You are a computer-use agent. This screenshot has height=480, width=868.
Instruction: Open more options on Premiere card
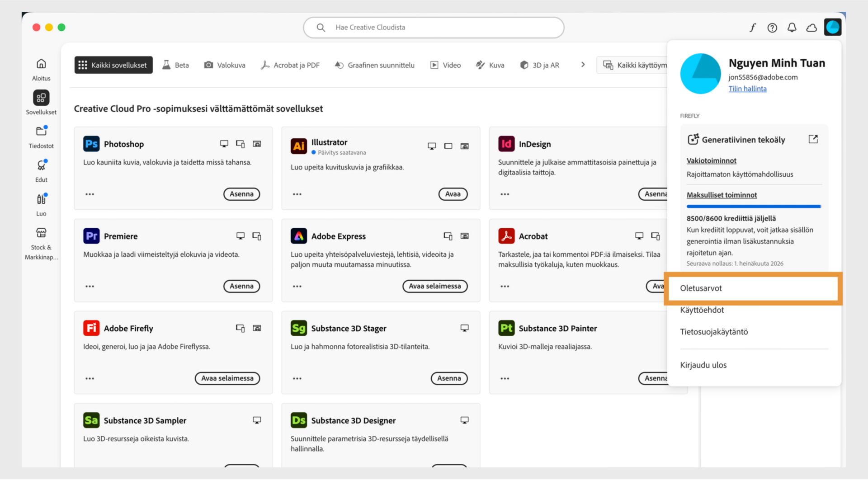90,287
